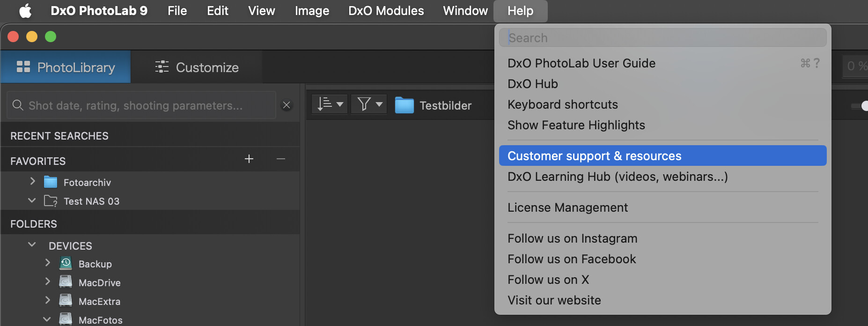Switch to the Customize tab

[197, 67]
